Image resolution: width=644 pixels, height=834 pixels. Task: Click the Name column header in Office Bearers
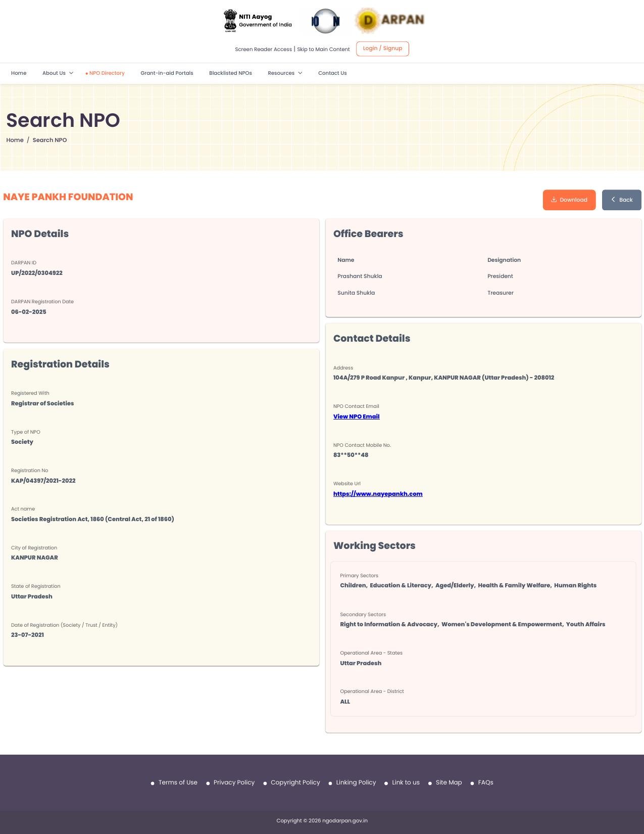[x=346, y=260]
